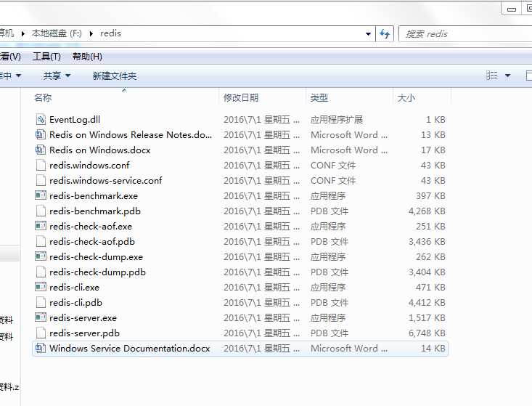Click the redis-check-dump.pdb file icon
532x406 pixels.
(x=41, y=272)
